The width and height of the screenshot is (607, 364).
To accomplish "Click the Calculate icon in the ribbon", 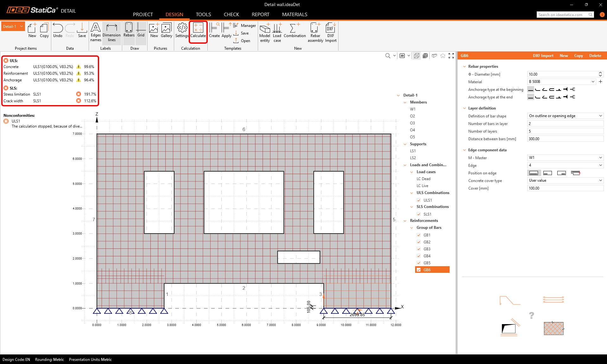I will (198, 31).
